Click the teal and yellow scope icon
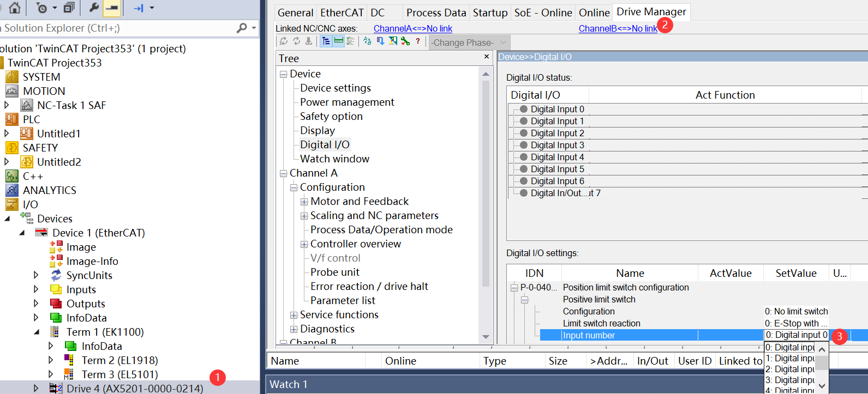 (x=393, y=41)
